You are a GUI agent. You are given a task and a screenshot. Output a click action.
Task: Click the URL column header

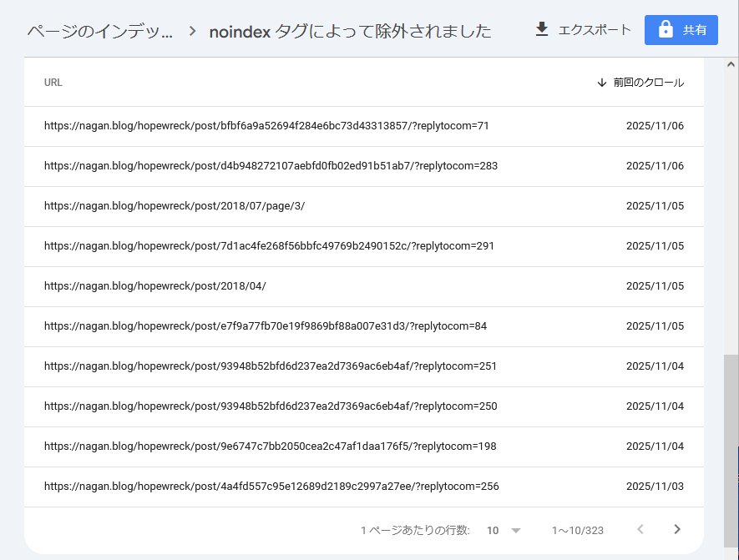(53, 83)
